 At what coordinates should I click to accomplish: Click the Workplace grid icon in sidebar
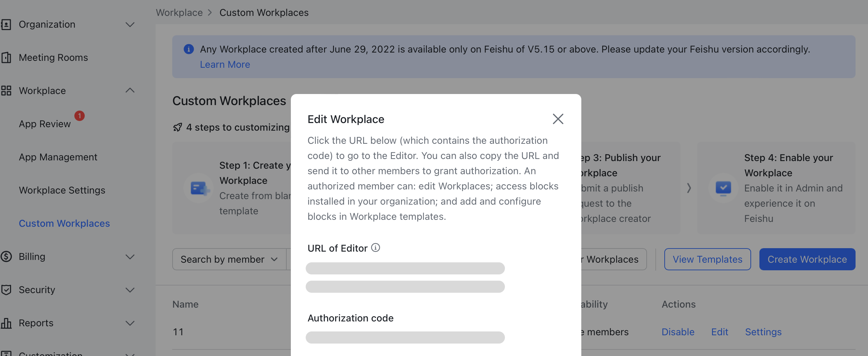click(x=7, y=91)
